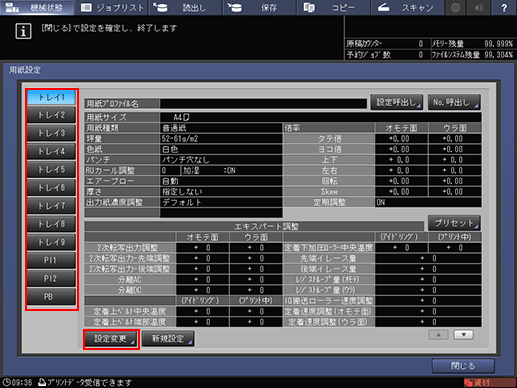Click the 先端イレース量 label
Screen dimensions: 517x388
click(x=329, y=258)
